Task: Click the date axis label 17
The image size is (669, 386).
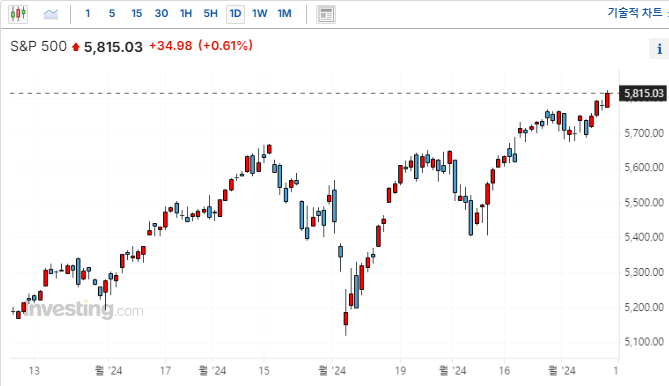Action: [165, 371]
